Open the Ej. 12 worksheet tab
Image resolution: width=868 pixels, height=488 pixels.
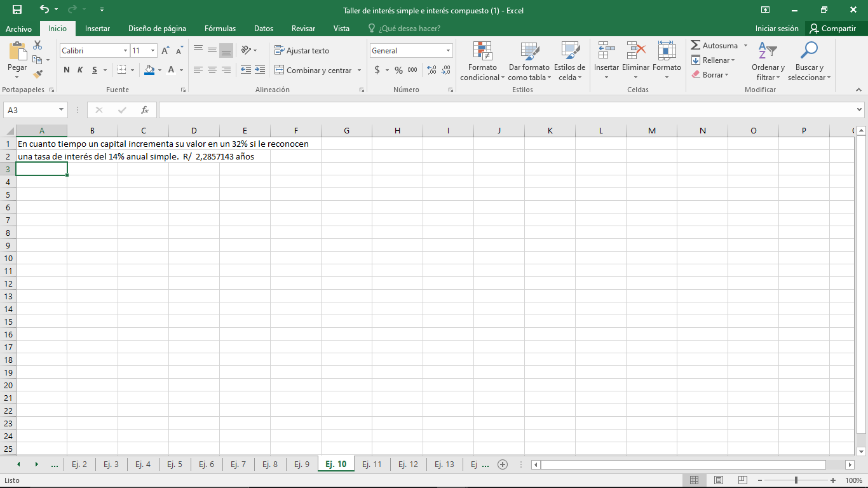[407, 464]
